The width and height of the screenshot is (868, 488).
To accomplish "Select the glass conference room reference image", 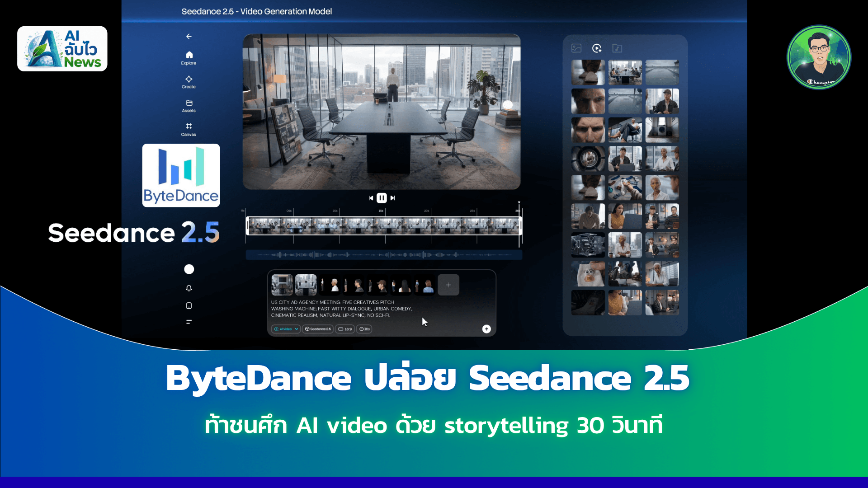I will (306, 285).
